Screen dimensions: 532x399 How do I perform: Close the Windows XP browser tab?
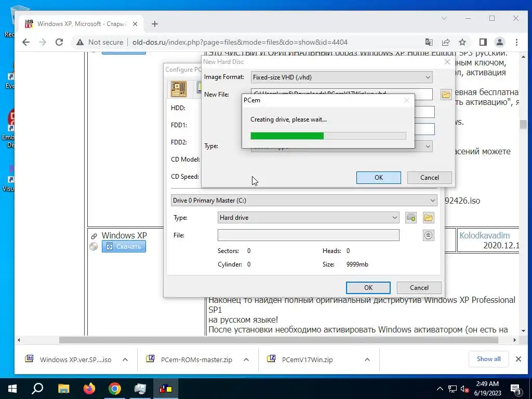135,24
